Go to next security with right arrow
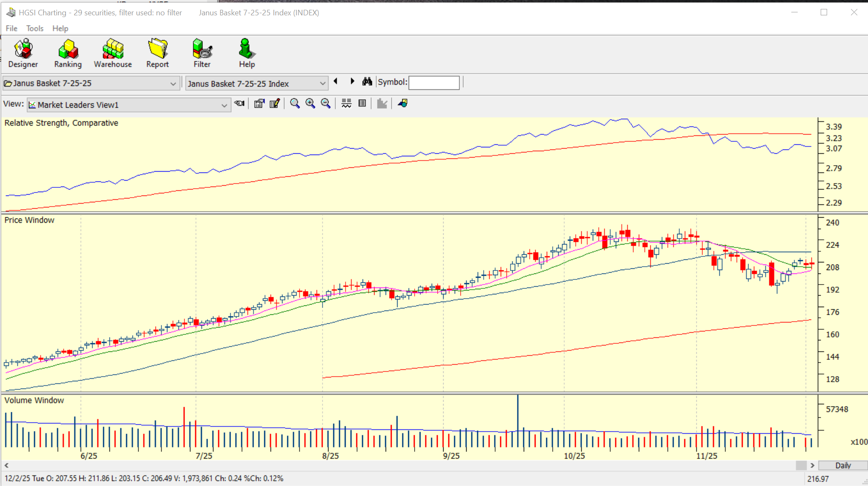 [x=352, y=81]
